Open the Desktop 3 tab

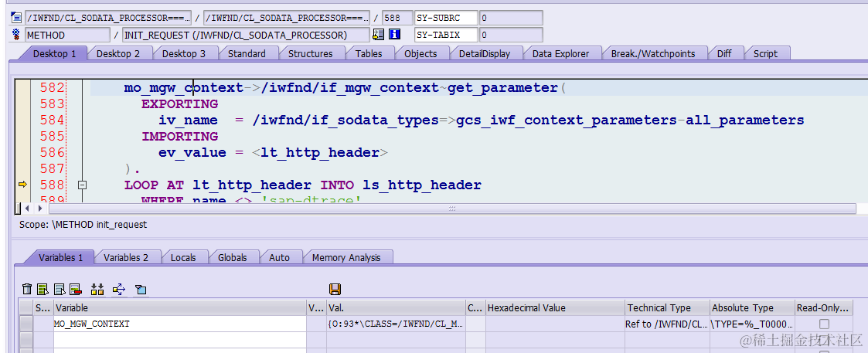coord(184,53)
